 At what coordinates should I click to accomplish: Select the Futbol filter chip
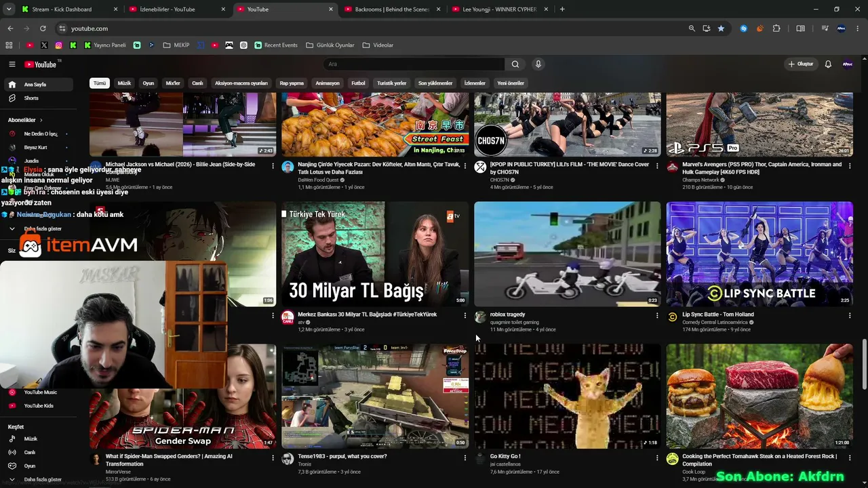coord(358,83)
